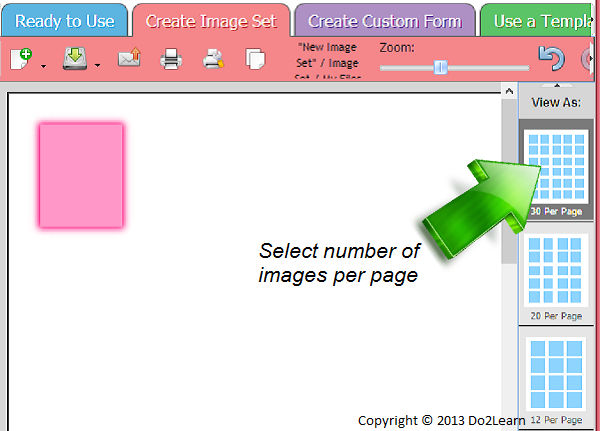Select the pink image placeholder box

[81, 175]
